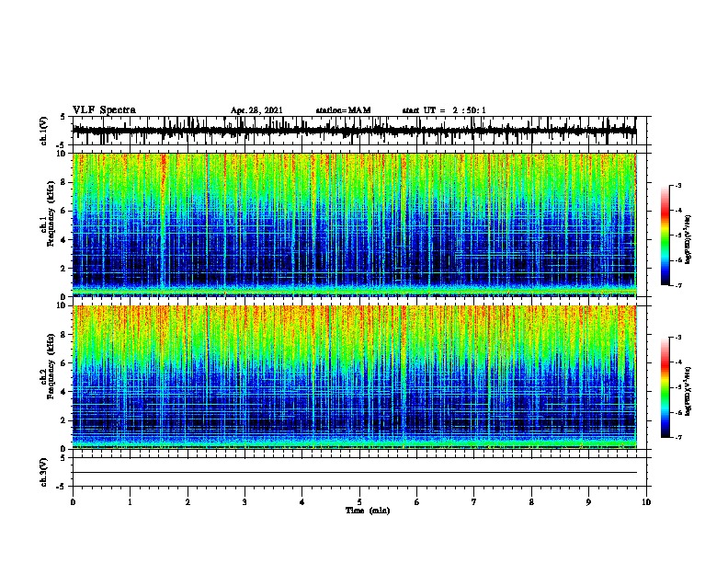Click the "8" kHz tick of ch.1 spectrogram
This screenshot has width=728, height=563.
pyautogui.click(x=64, y=182)
